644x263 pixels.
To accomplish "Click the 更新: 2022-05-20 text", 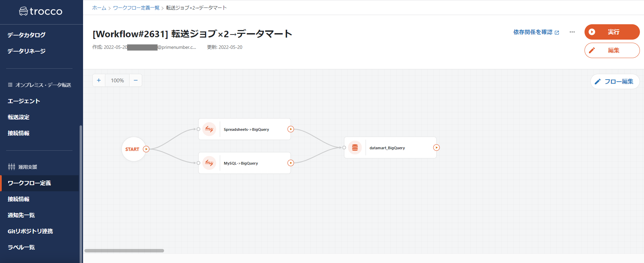I will click(x=225, y=47).
